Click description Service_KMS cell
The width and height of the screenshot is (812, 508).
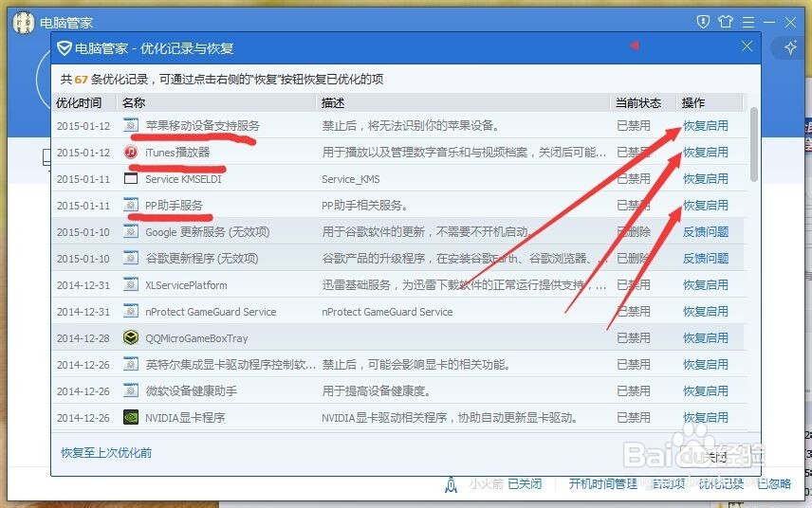[x=351, y=179]
